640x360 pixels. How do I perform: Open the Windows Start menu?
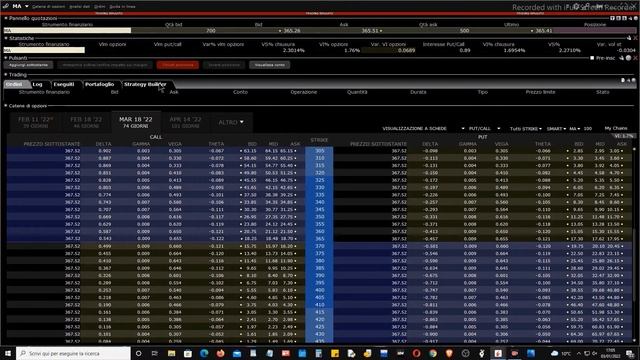coord(8,353)
